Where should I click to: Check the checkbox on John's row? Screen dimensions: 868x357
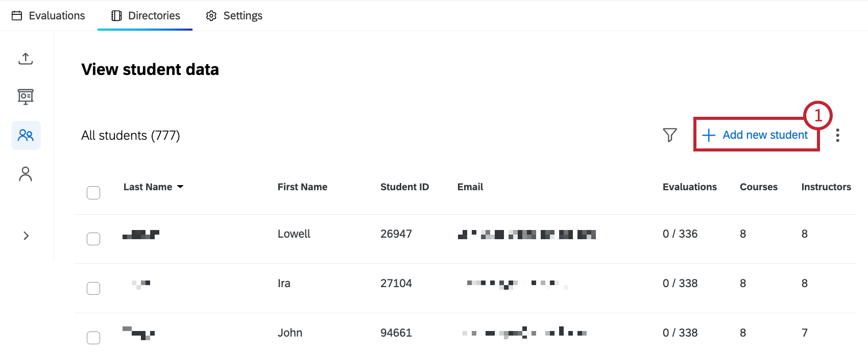pyautogui.click(x=93, y=338)
